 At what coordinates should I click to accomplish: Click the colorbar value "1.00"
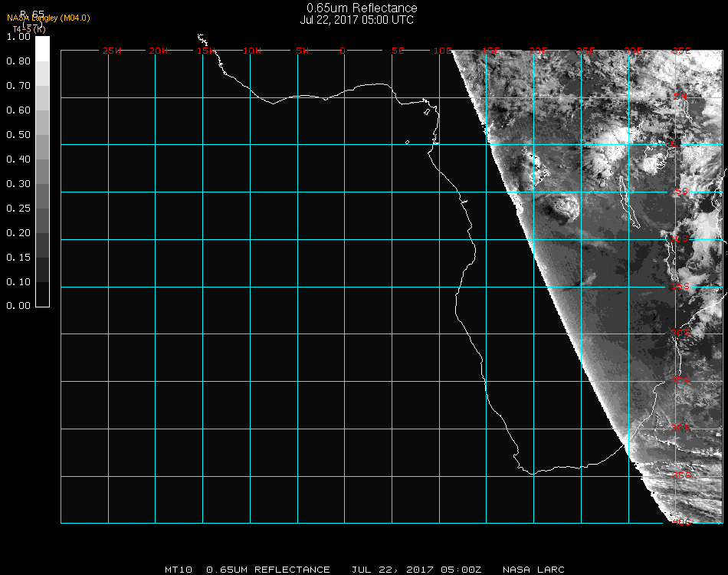pos(18,37)
